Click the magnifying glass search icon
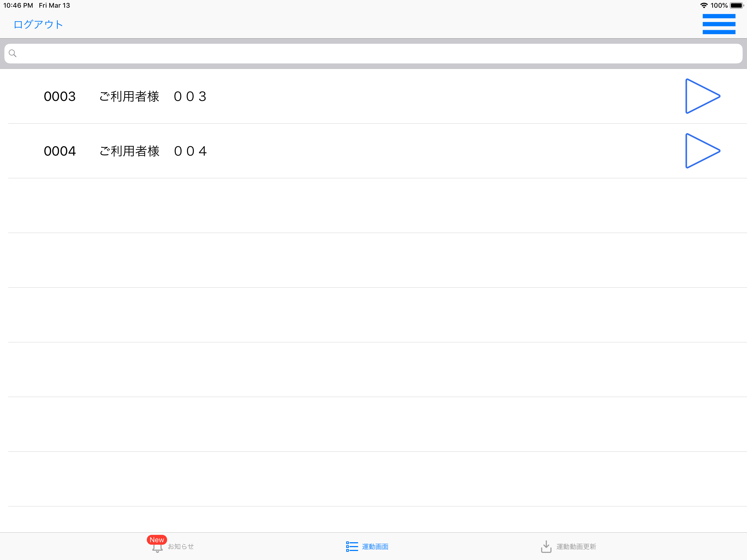The image size is (747, 560). tap(13, 53)
